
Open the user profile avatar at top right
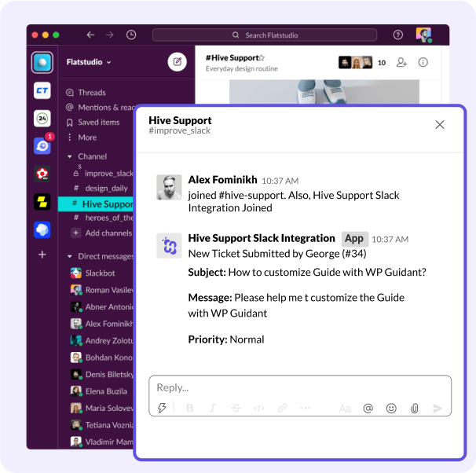423,35
